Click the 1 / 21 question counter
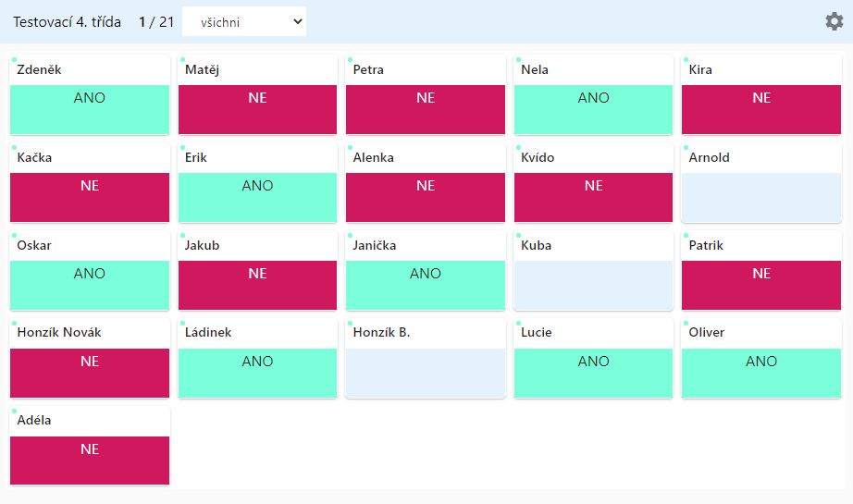This screenshot has width=853, height=504. 156,22
